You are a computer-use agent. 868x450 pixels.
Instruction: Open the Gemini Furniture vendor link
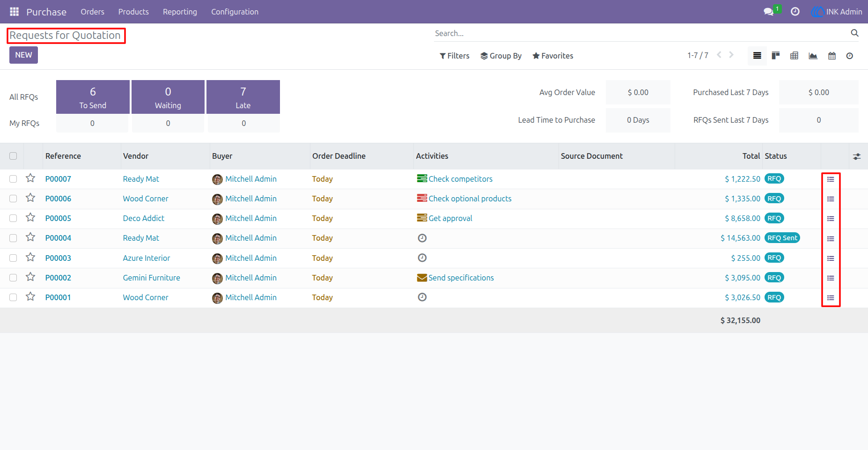click(x=152, y=278)
